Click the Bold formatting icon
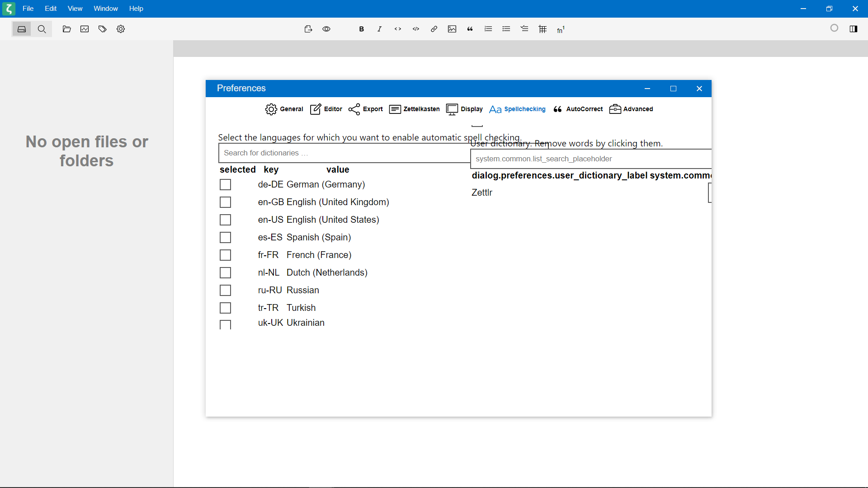The height and width of the screenshot is (488, 868). tap(362, 29)
